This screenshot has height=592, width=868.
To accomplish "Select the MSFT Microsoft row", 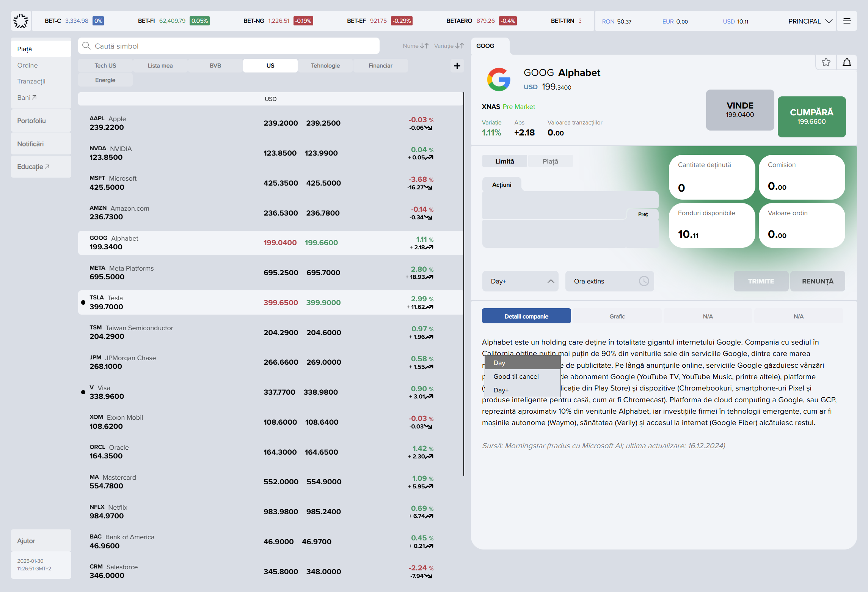I will click(271, 183).
